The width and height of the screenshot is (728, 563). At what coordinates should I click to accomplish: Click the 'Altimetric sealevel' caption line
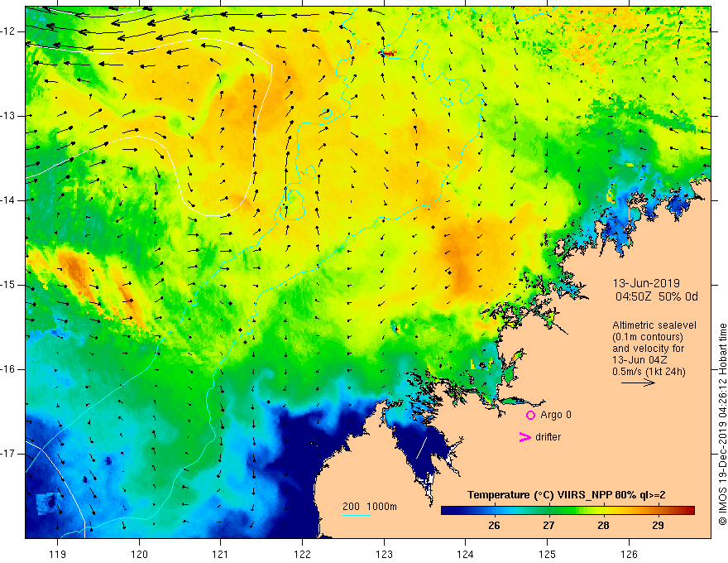654,325
